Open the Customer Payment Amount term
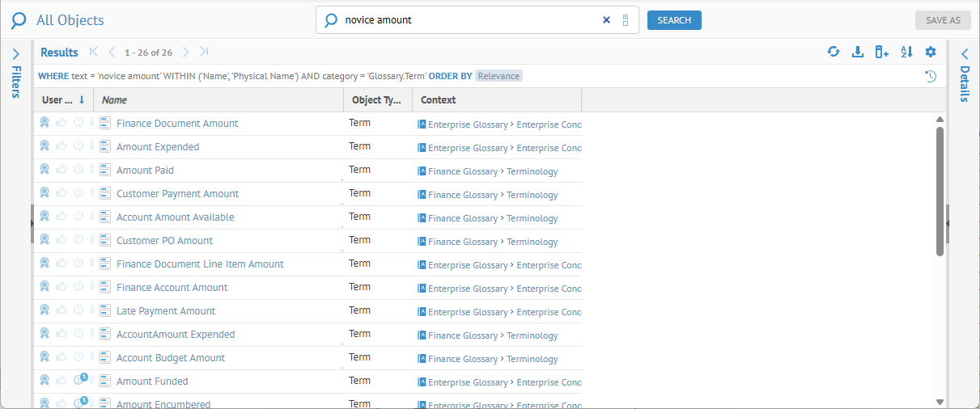This screenshot has width=980, height=409. click(177, 194)
